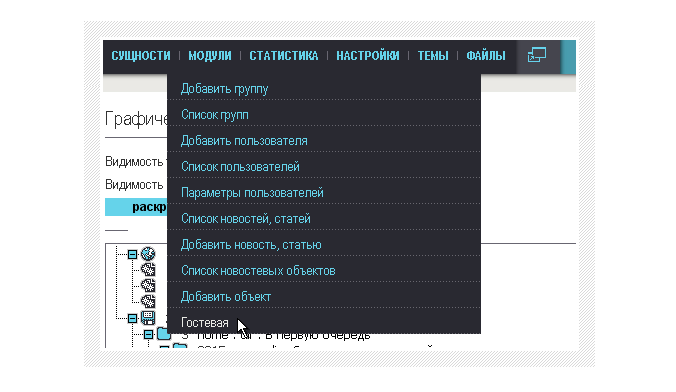The width and height of the screenshot is (676, 392).
Task: Open the НАСТРОЙКИ menu
Action: [368, 56]
